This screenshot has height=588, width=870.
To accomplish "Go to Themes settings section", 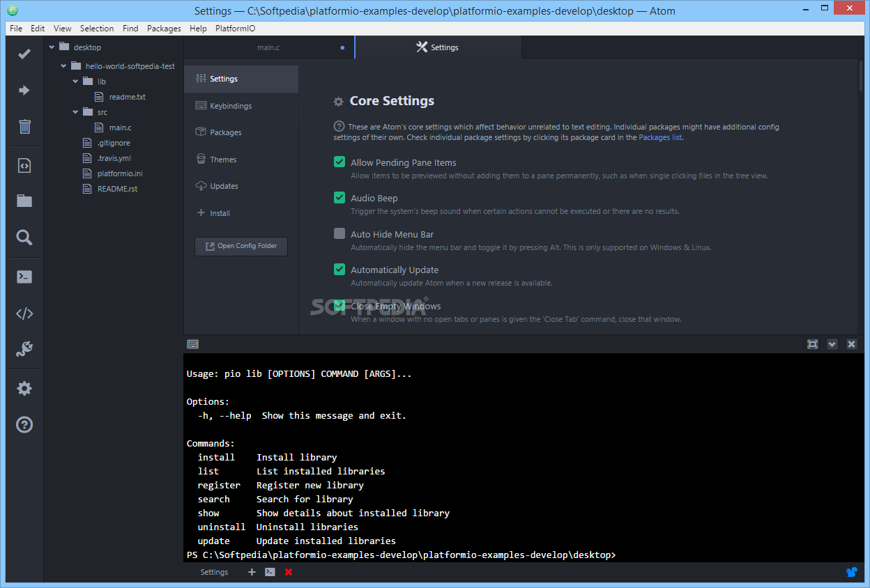I will (241, 160).
